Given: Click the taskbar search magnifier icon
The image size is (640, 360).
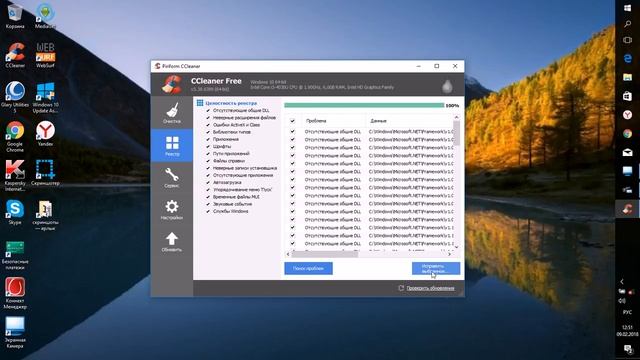Looking at the screenshot, I should [627, 24].
